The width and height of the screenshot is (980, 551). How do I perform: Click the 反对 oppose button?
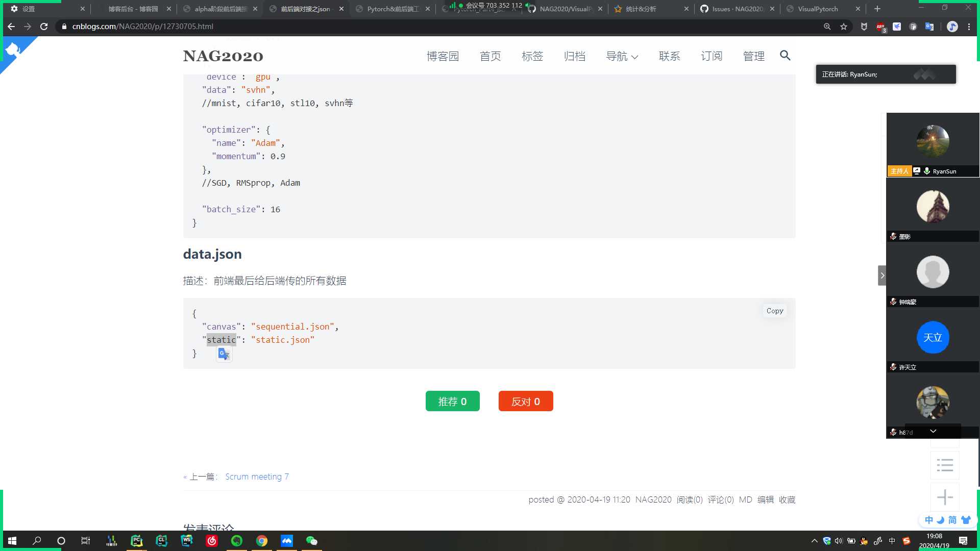click(526, 402)
